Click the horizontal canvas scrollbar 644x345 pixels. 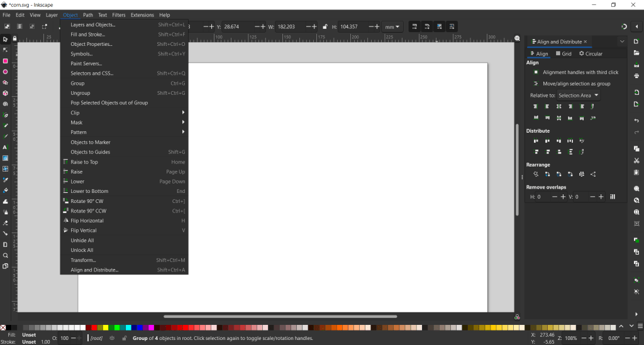click(x=280, y=316)
